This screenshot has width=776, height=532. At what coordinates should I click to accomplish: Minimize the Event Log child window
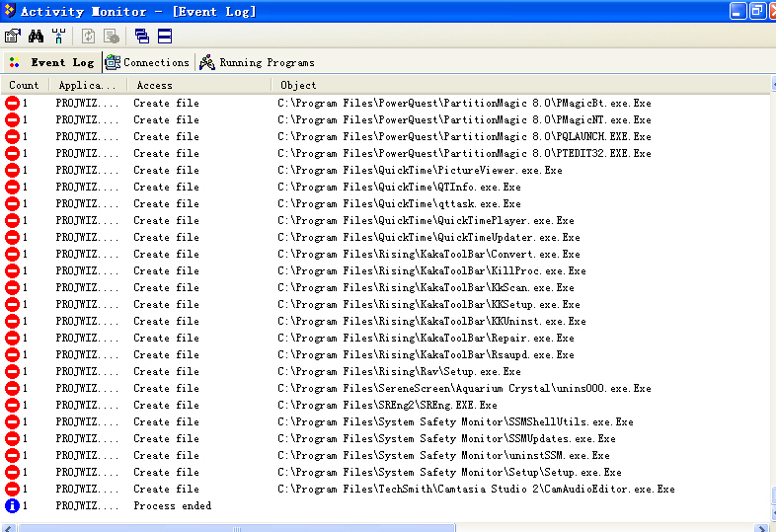point(737,11)
